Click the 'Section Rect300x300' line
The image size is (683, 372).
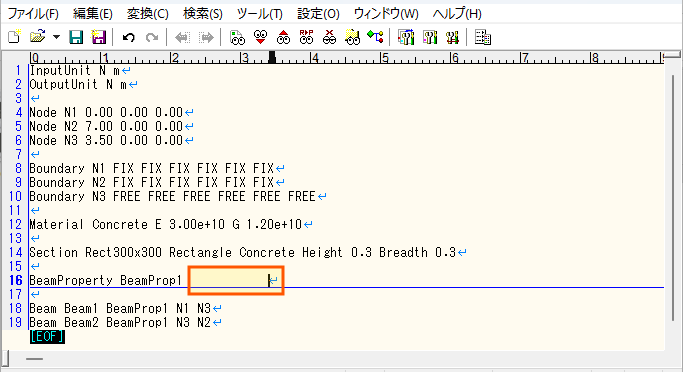click(243, 252)
